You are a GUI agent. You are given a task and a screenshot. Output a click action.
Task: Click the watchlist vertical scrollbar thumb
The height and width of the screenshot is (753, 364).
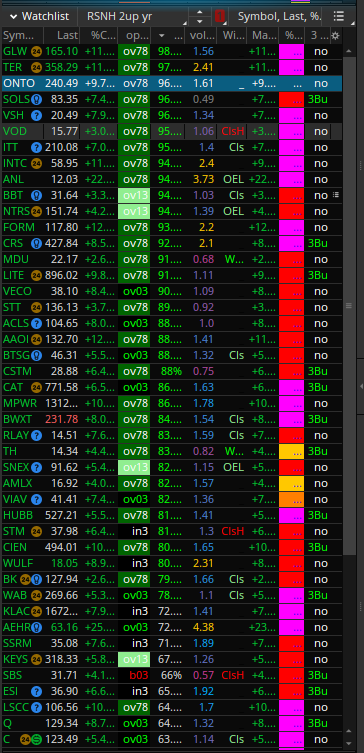point(349,306)
